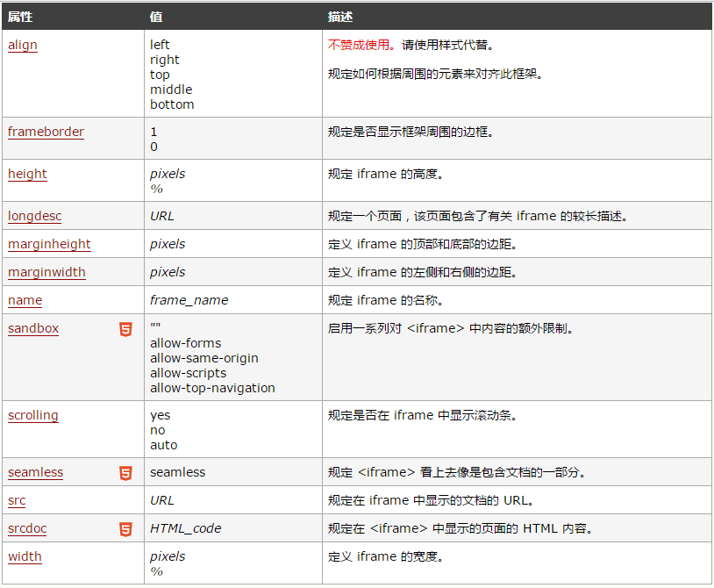
Task: Click 'URL' value in src row
Action: pos(162,500)
